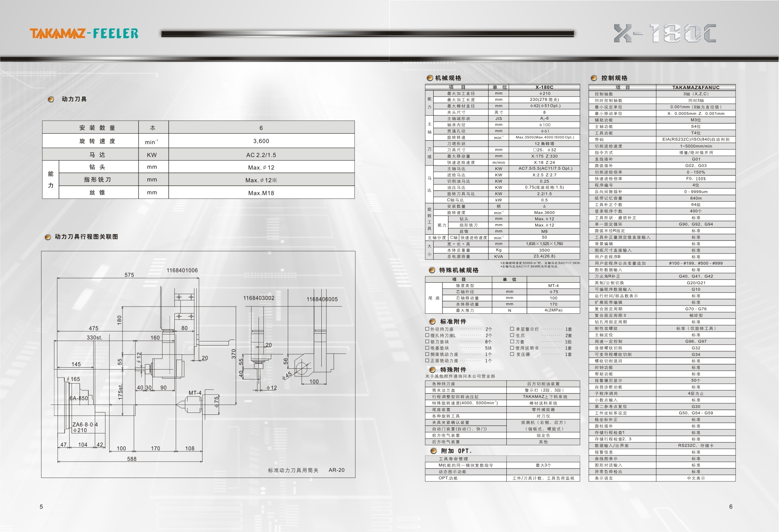Screen dimensions: 779x532
Task: Click the orange bullet beside 动力刀具 heading
Action: (51, 99)
